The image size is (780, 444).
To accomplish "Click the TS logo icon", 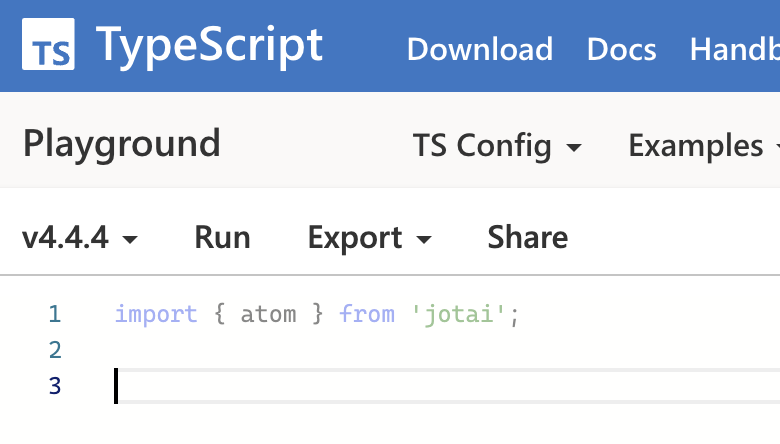I will (x=48, y=44).
